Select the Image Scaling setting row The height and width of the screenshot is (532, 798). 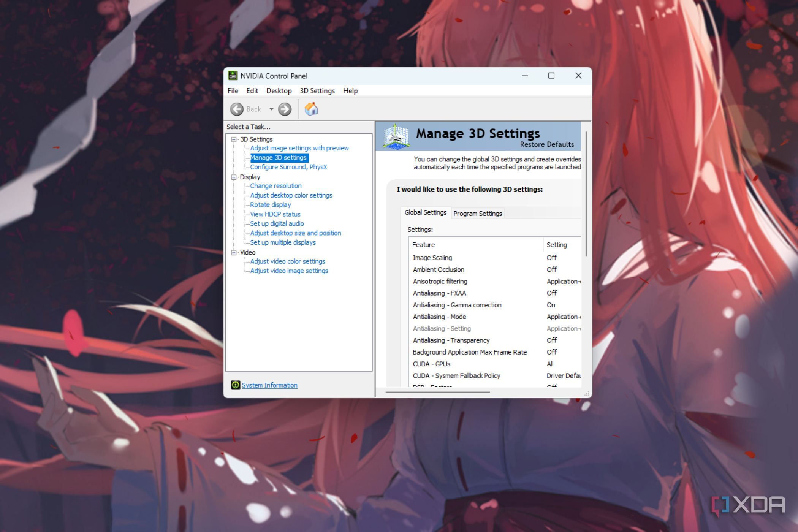point(432,258)
